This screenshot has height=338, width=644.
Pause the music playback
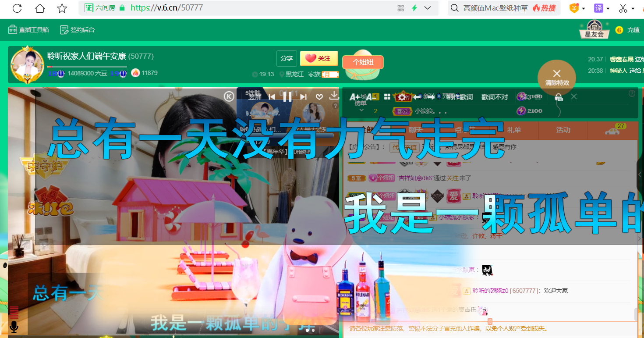pyautogui.click(x=287, y=96)
